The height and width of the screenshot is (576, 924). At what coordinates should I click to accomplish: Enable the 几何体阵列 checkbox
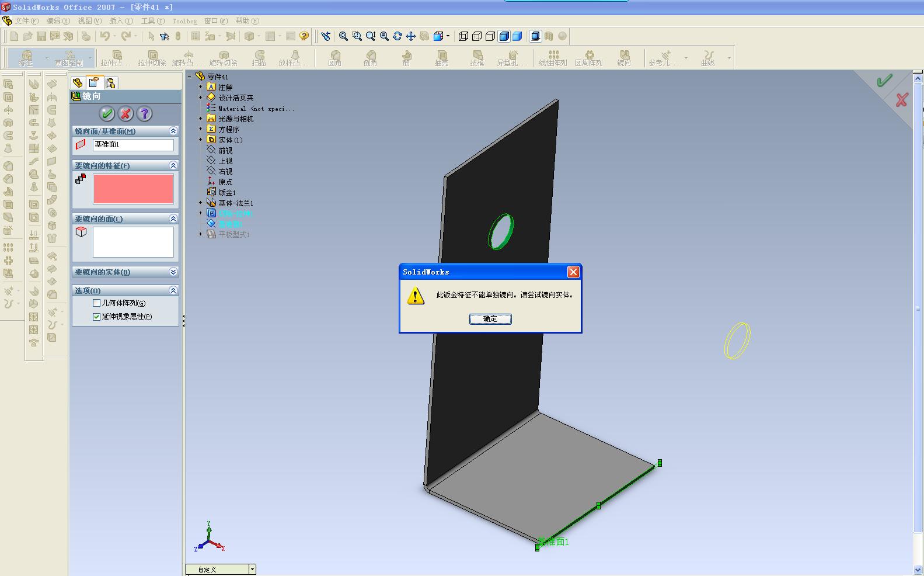point(97,303)
